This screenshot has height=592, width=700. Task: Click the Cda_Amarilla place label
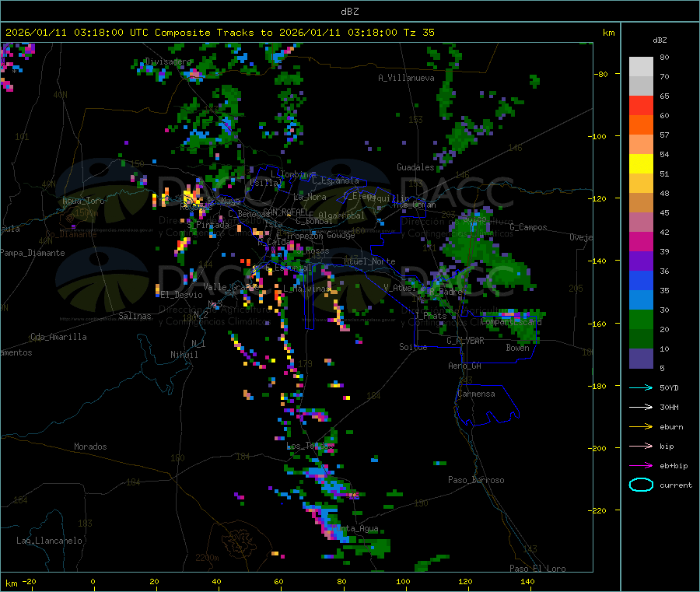(58, 337)
